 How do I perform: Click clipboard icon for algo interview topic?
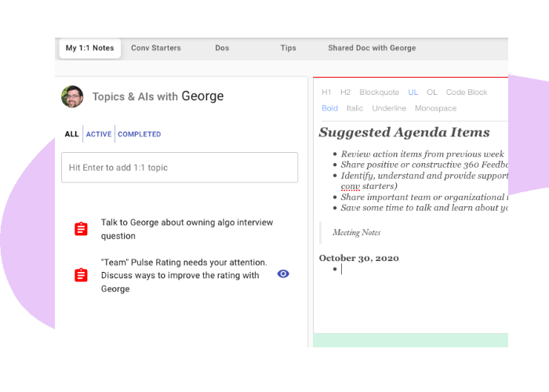(x=81, y=229)
